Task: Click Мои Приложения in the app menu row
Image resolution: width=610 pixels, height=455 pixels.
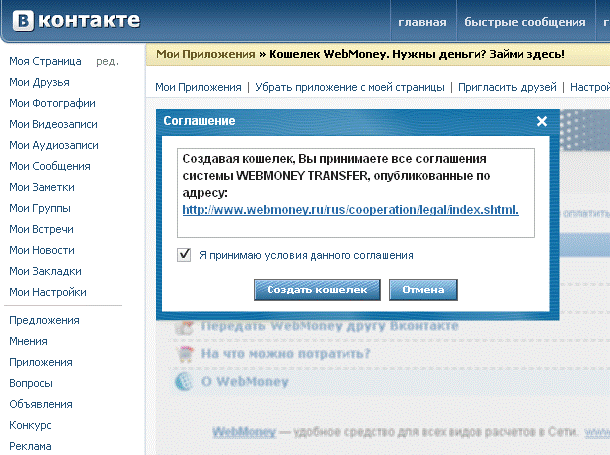Action: [x=198, y=87]
